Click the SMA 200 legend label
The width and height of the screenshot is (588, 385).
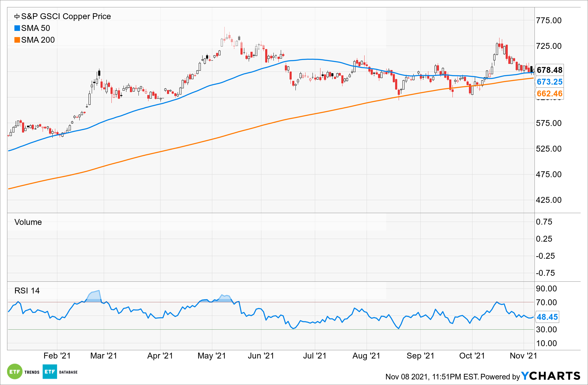pyautogui.click(x=38, y=40)
